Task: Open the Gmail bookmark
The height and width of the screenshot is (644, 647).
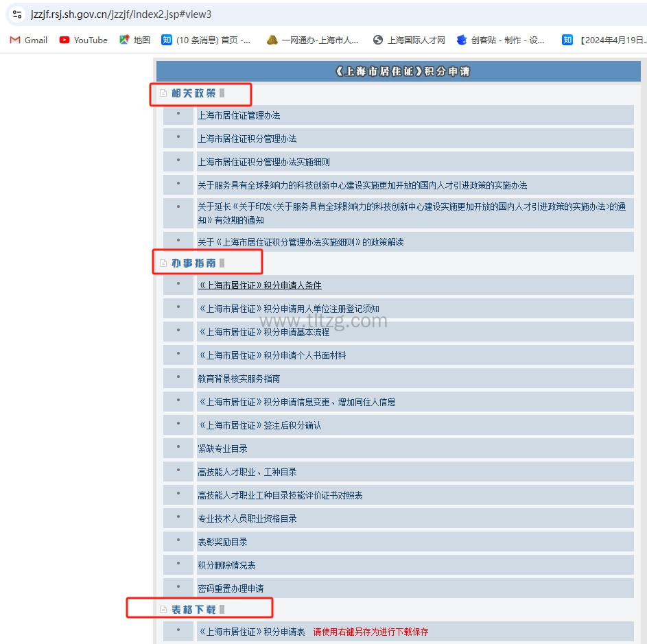Action: [x=28, y=40]
